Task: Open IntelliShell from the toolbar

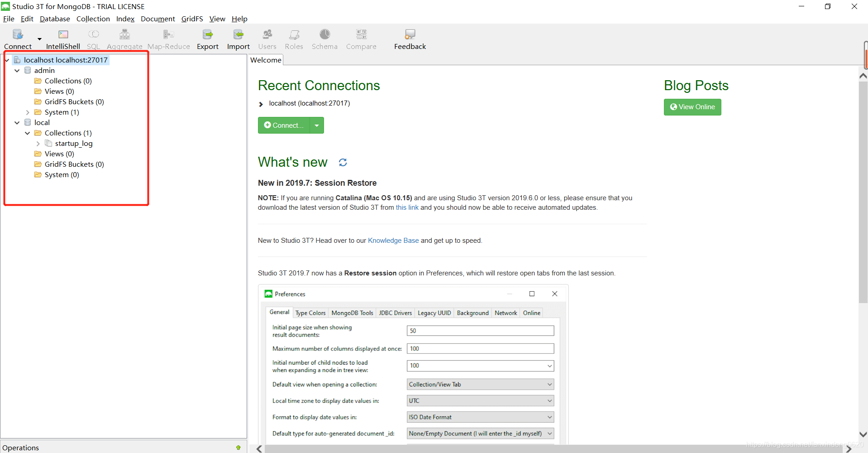Action: pos(63,39)
